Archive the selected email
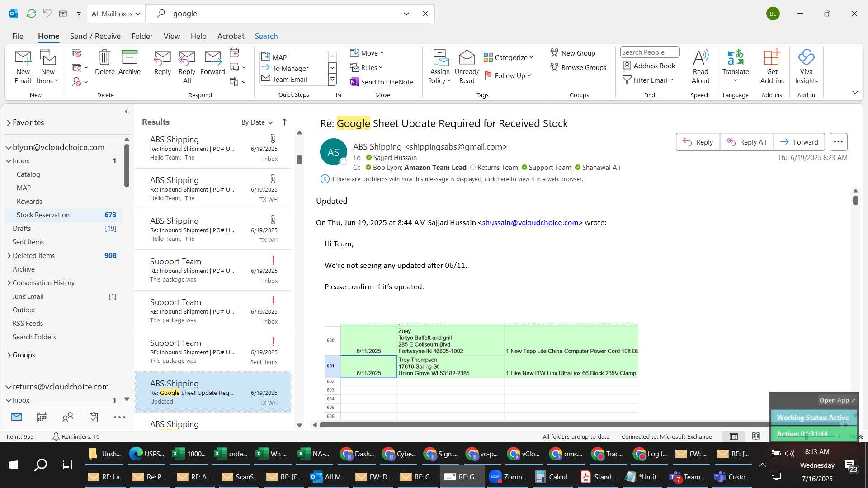Viewport: 868px width, 488px height. click(129, 62)
